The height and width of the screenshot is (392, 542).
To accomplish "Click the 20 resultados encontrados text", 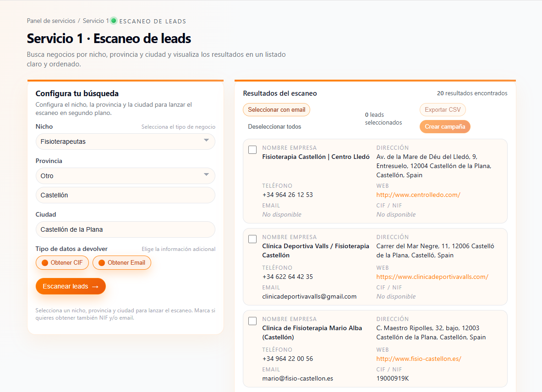I will [472, 93].
